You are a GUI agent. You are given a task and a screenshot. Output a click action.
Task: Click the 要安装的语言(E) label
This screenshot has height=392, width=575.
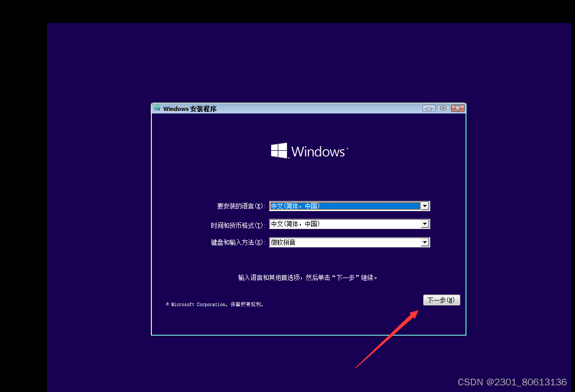point(241,206)
